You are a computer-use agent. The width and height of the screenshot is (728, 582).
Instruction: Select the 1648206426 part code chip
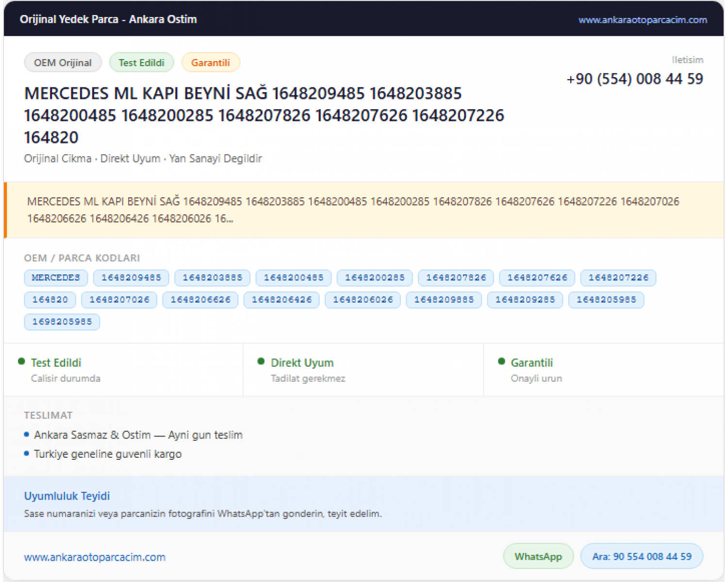281,300
